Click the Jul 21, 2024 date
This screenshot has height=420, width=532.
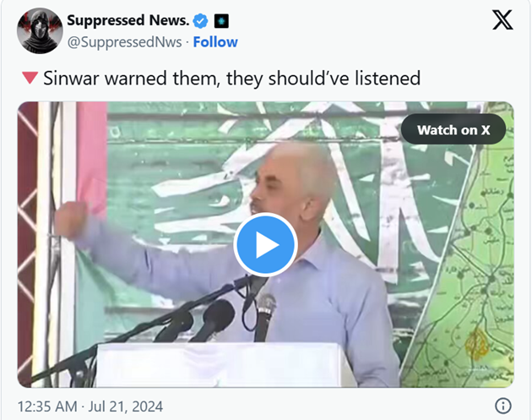click(126, 406)
